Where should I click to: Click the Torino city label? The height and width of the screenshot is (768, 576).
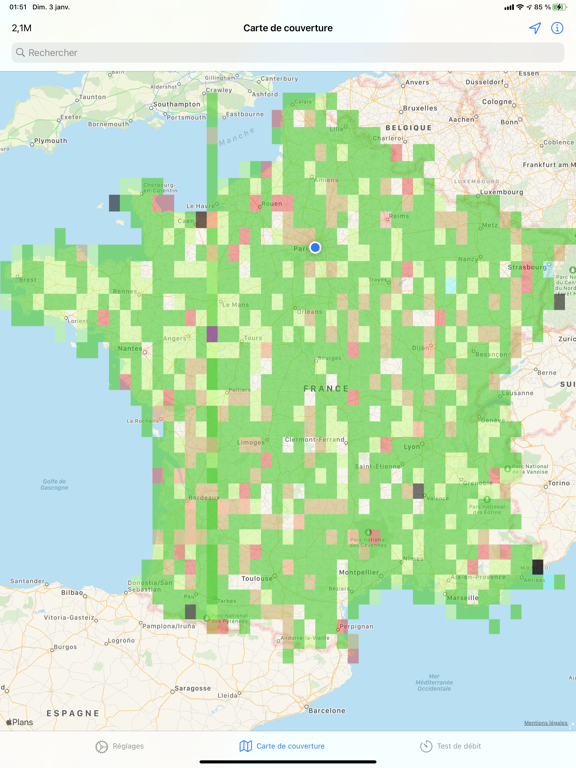pyautogui.click(x=559, y=483)
